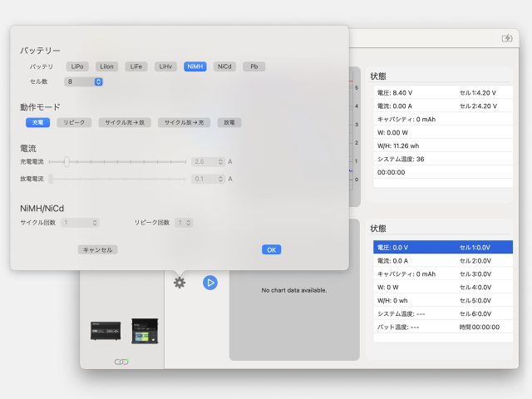Select the black charger device thumbnail
The width and height of the screenshot is (532, 399).
click(106, 331)
